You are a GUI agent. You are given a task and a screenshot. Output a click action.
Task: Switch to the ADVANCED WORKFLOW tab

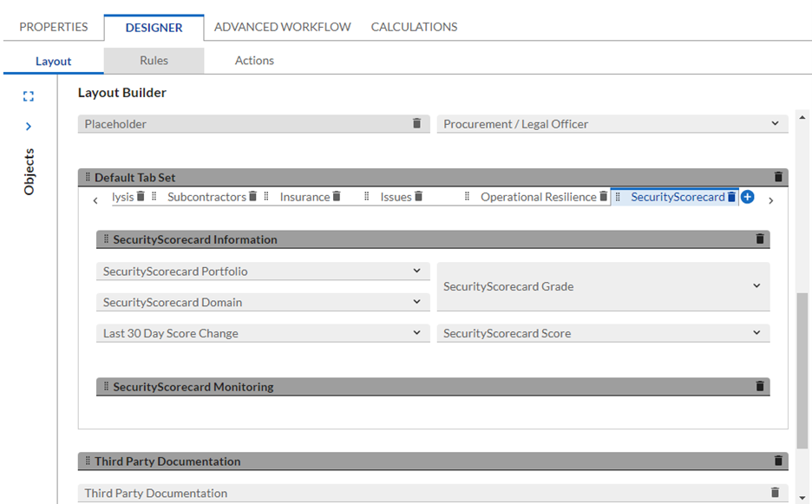tap(282, 27)
